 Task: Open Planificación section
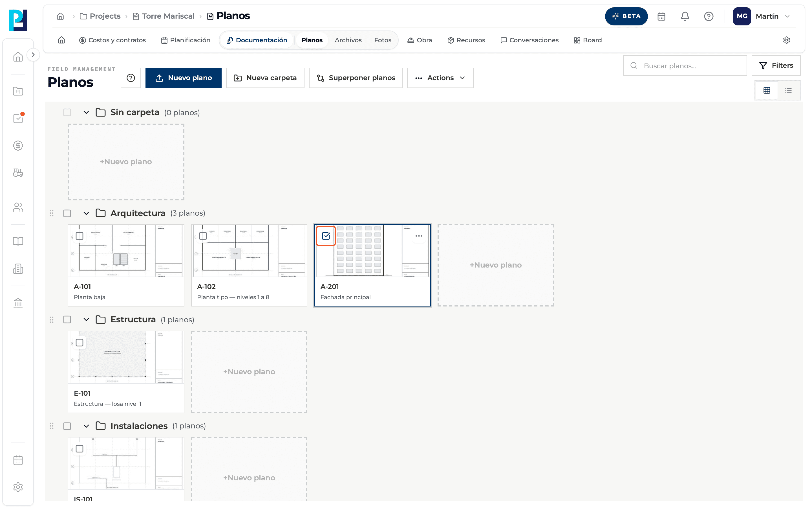[x=186, y=40]
